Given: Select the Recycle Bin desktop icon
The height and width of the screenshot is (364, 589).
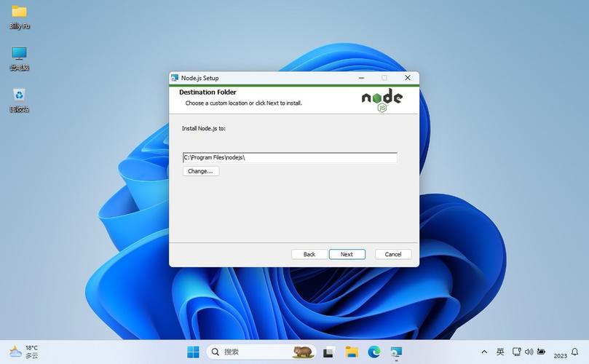Looking at the screenshot, I should click(19, 100).
